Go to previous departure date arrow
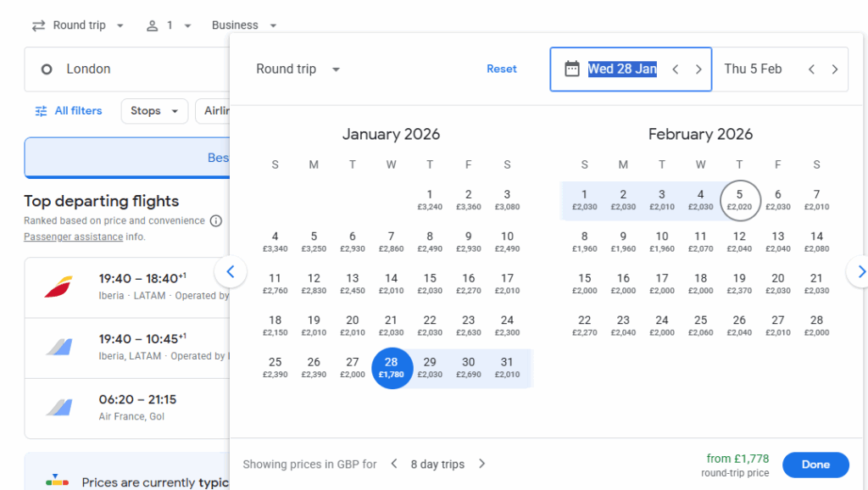The image size is (868, 490). (676, 70)
